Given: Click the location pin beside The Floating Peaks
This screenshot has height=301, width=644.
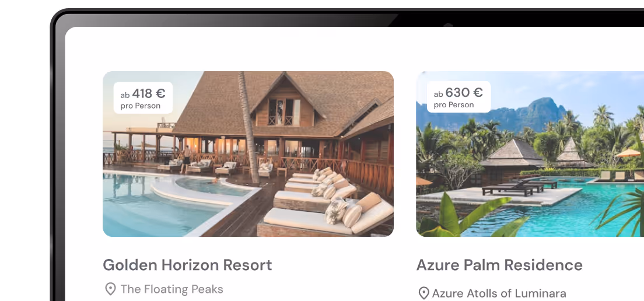Looking at the screenshot, I should click(110, 289).
